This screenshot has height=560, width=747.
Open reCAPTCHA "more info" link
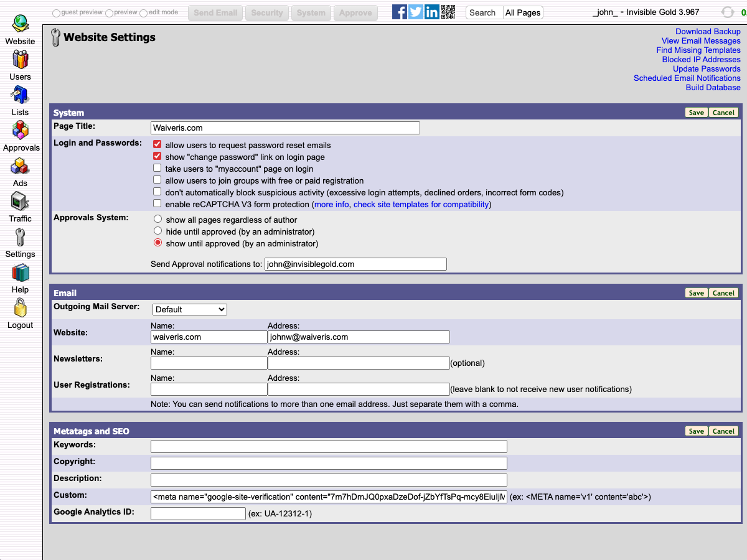tap(331, 205)
